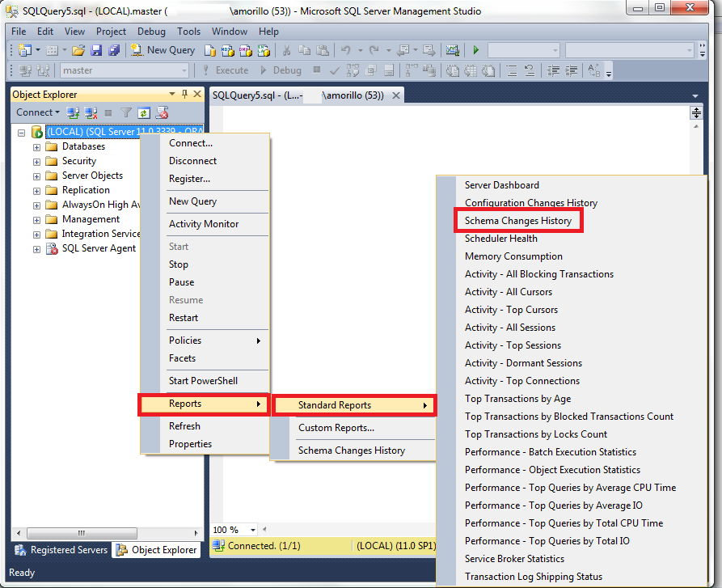Select Results to Grid mode icon
The image size is (722, 588).
470,70
